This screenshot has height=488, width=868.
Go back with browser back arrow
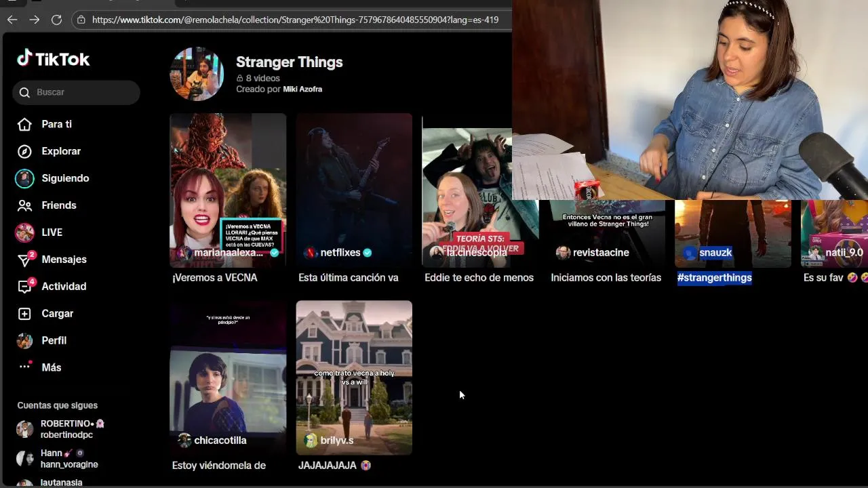[12, 20]
